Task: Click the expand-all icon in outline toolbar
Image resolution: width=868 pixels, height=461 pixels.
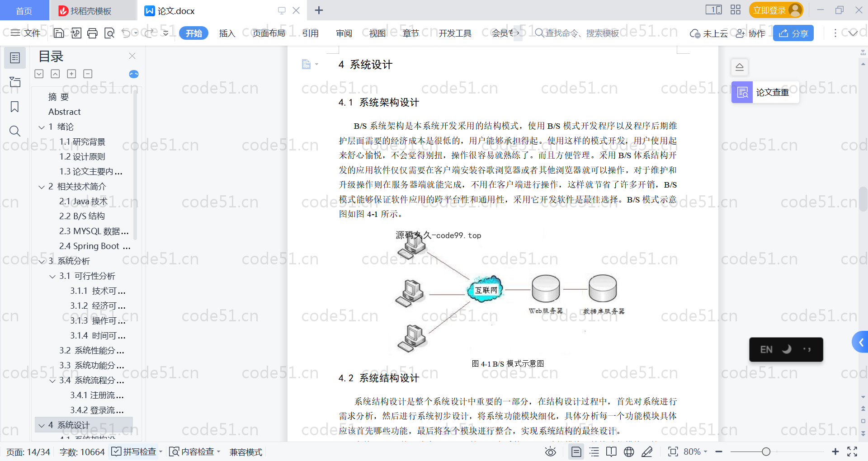Action: point(71,74)
